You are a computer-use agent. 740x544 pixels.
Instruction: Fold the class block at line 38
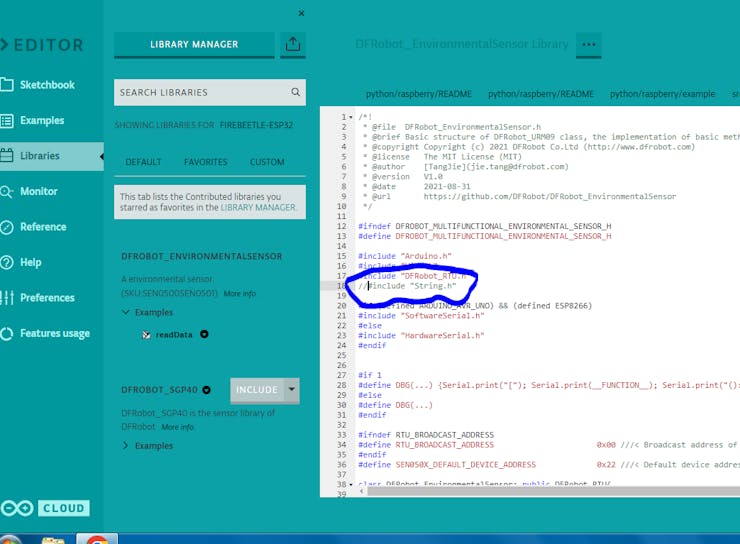tap(351, 485)
